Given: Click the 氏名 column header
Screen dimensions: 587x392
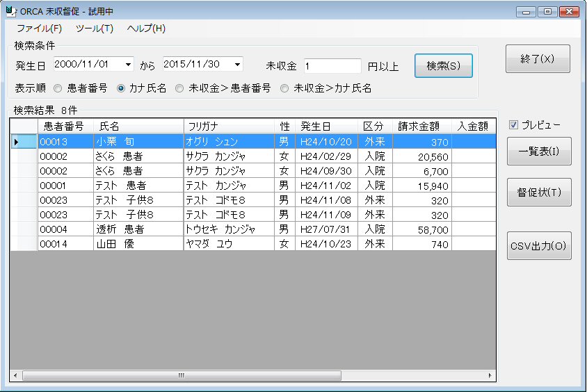Looking at the screenshot, I should 138,126.
